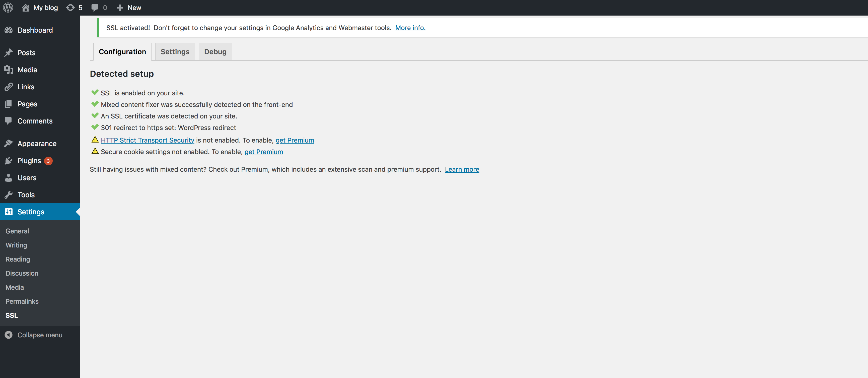868x378 pixels.
Task: Click Learn more about Premium
Action: (462, 169)
